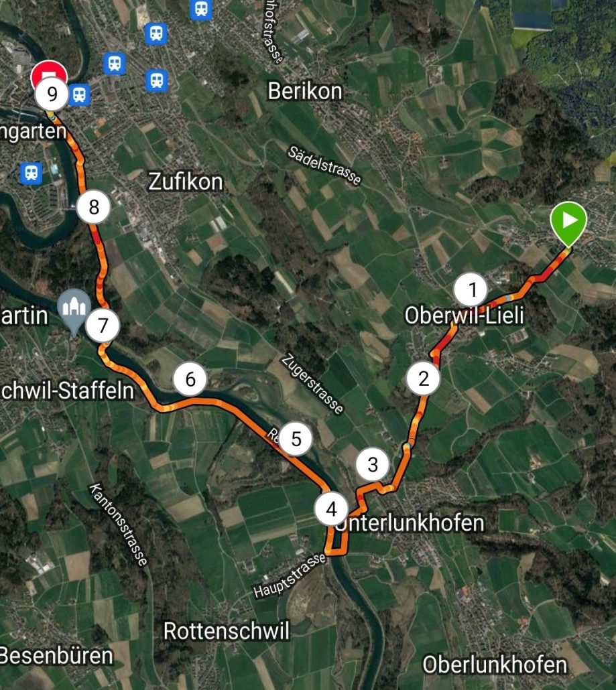Click train station icon beside marker 9
Viewport: 616px width, 690px height.
[79, 94]
